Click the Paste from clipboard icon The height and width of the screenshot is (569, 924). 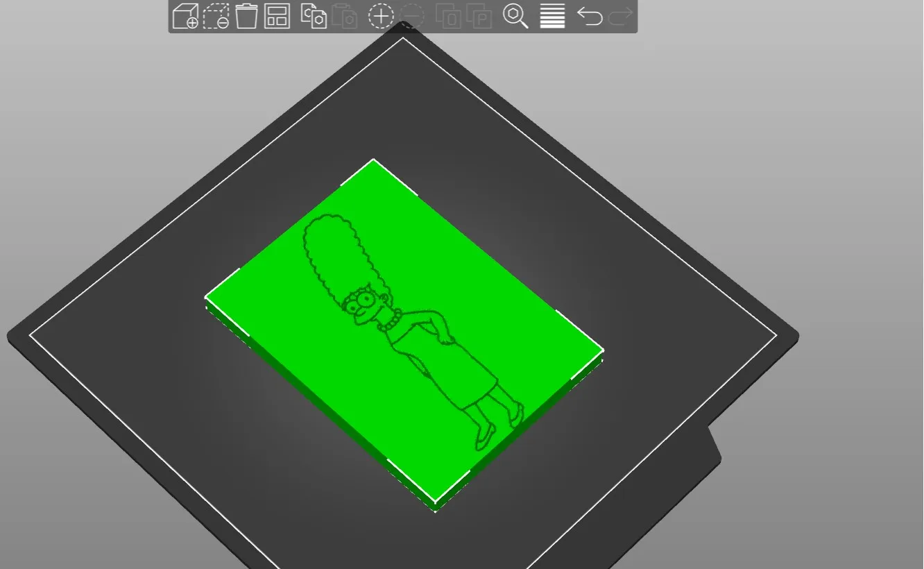pos(344,16)
